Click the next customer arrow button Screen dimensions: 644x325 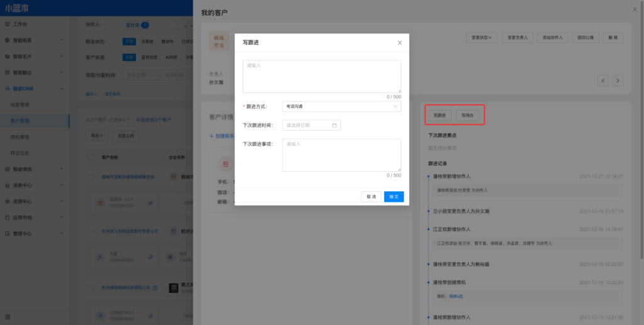tap(618, 80)
